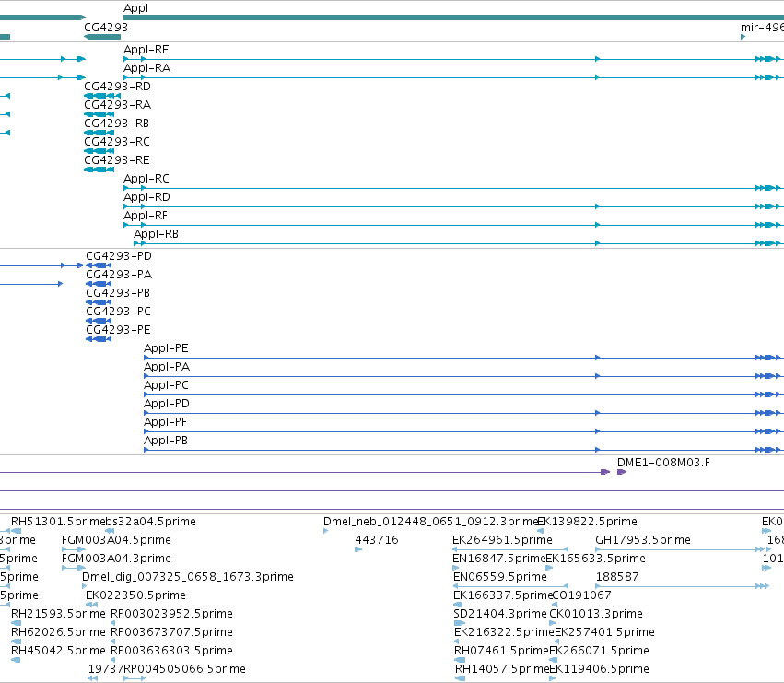The image size is (784, 683).
Task: Select the Appl gene label
Action: [x=136, y=8]
